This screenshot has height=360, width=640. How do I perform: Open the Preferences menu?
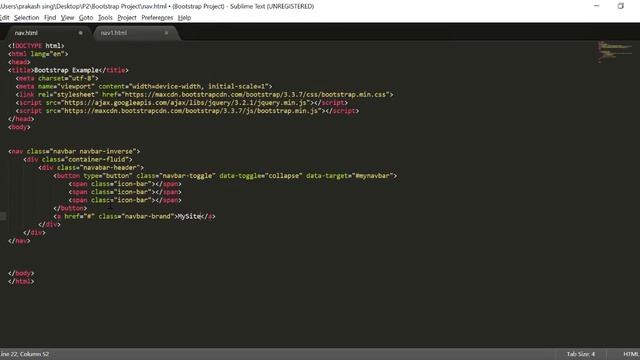tap(157, 18)
